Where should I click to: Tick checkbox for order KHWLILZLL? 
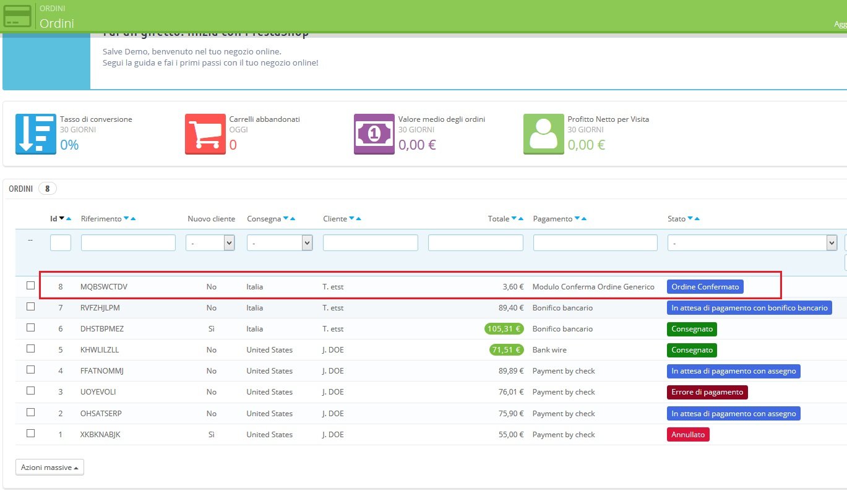(30, 349)
